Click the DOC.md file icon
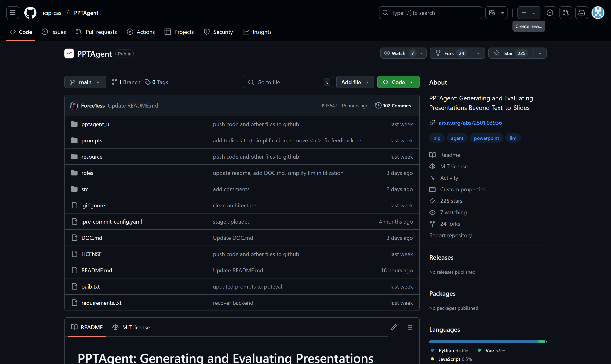This screenshot has width=611, height=364. tap(74, 238)
